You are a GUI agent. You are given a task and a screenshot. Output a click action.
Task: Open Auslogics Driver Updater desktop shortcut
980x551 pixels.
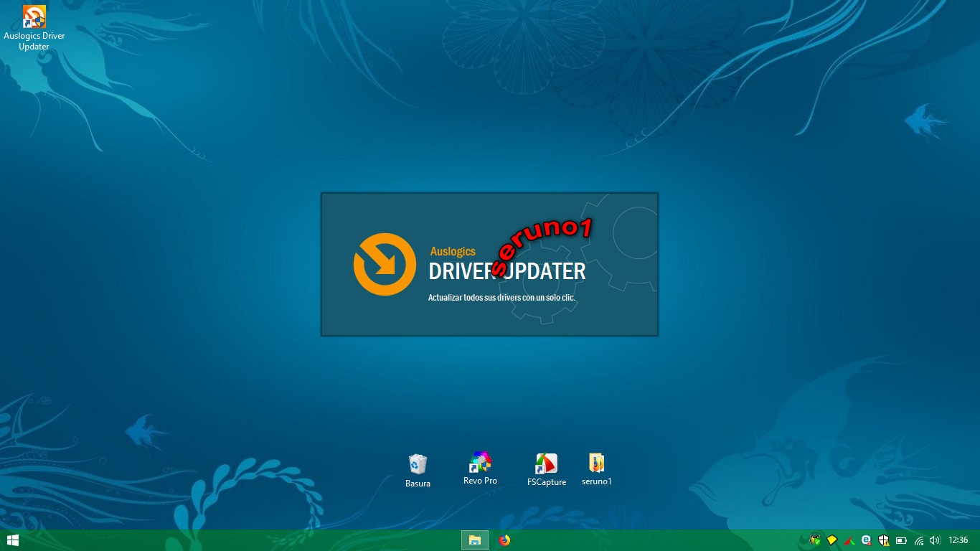click(x=34, y=17)
